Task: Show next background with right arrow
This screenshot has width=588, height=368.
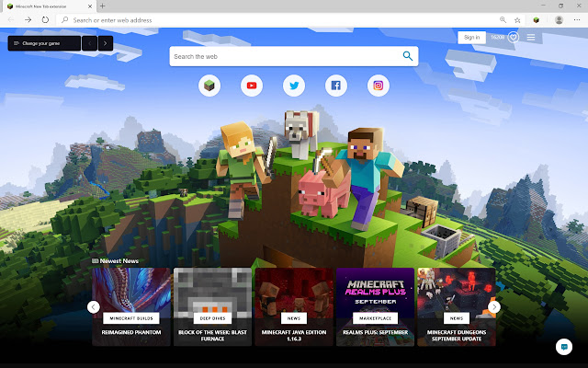Action: pyautogui.click(x=106, y=43)
